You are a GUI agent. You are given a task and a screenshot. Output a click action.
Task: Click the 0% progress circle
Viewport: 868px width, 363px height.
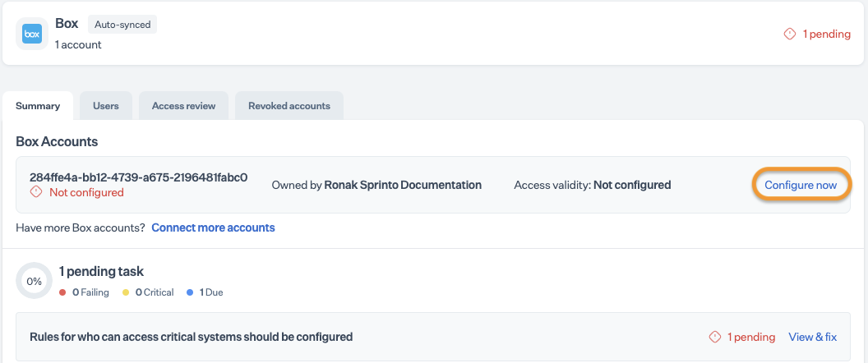35,281
